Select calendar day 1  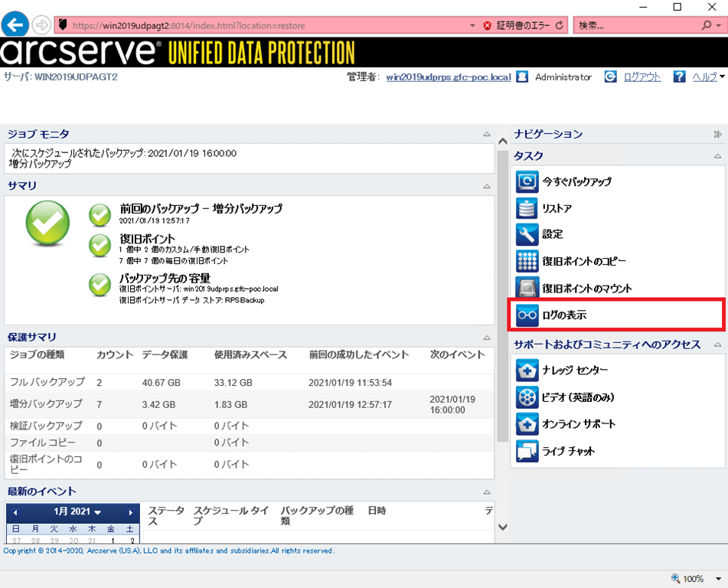click(113, 541)
